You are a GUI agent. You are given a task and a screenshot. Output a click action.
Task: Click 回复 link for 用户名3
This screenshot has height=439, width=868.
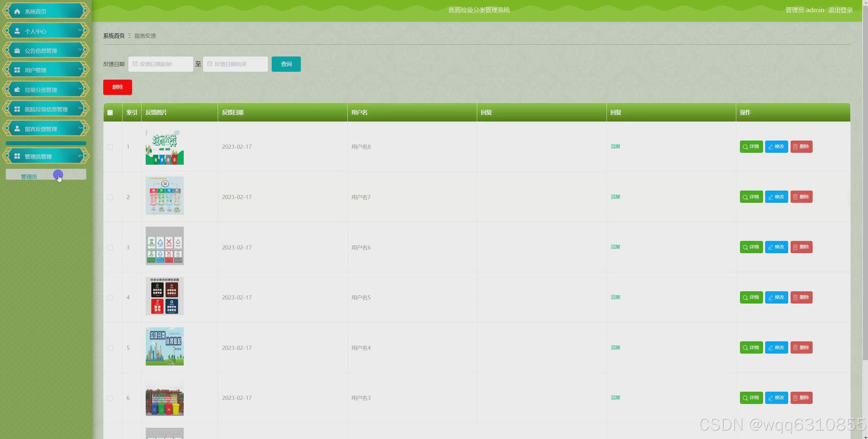coord(615,398)
